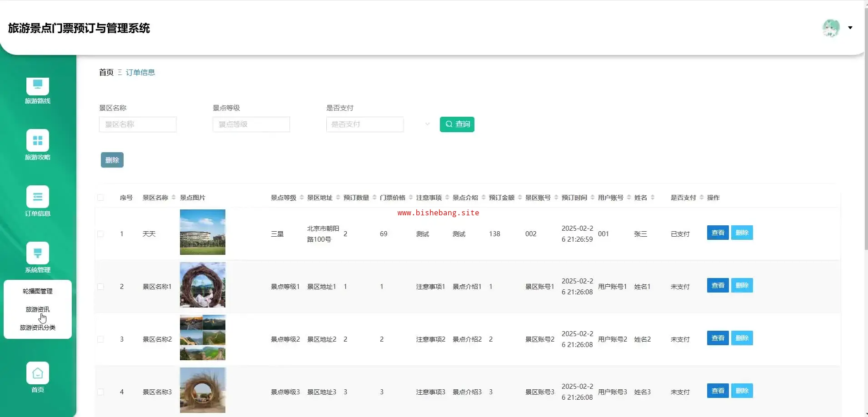Open the 旅游路线 sidebar icon
Image resolution: width=868 pixels, height=417 pixels.
(x=37, y=85)
